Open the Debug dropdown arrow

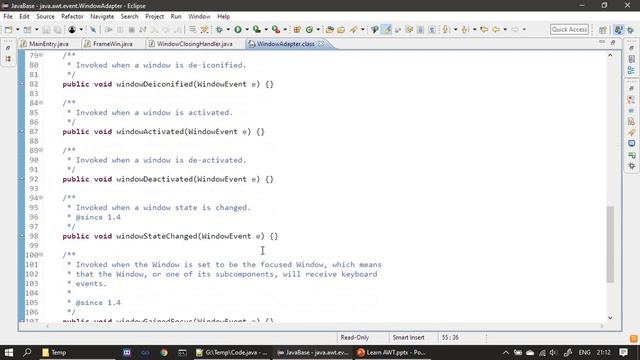[x=228, y=29]
